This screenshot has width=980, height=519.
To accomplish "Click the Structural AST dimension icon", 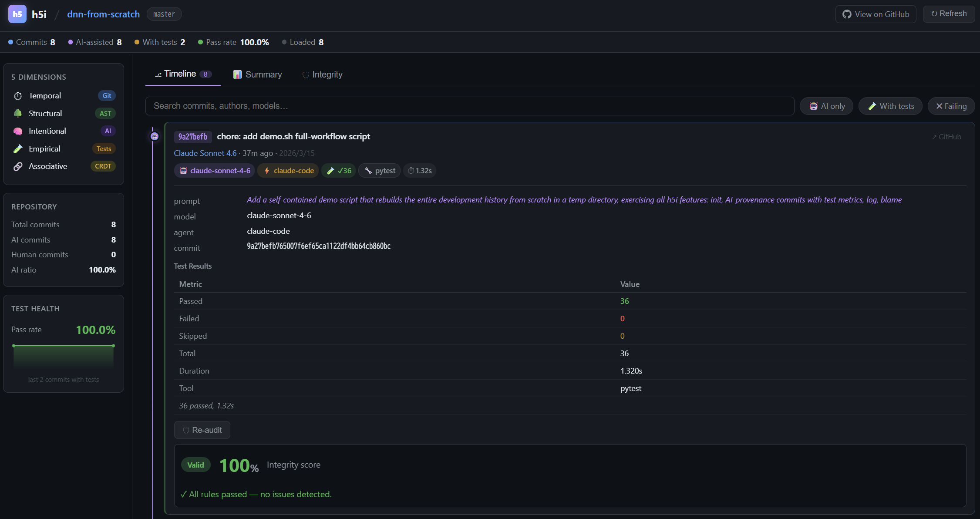I will 18,113.
